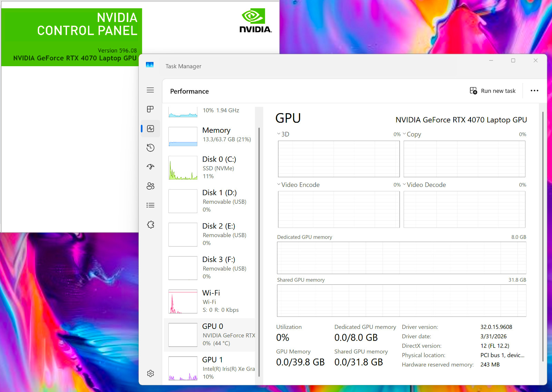This screenshot has height=392, width=552.
Task: Open the 3D engine graph dropdown
Action: point(279,134)
